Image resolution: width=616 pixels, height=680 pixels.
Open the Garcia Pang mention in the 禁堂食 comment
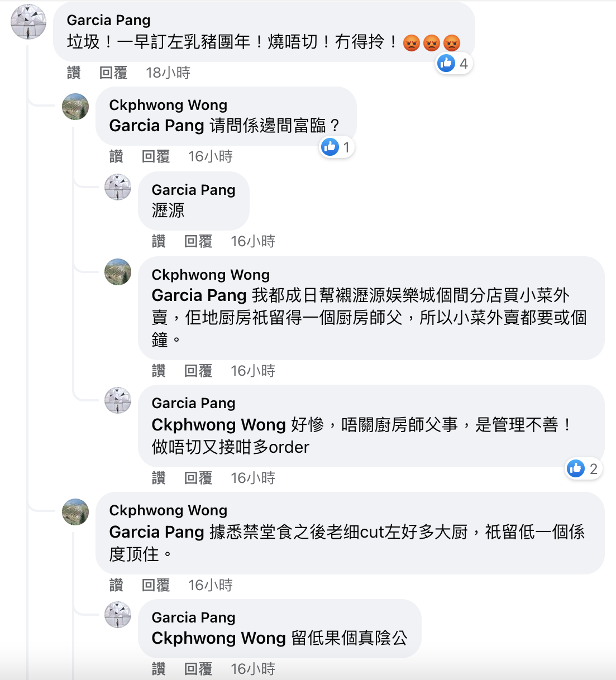click(x=156, y=532)
